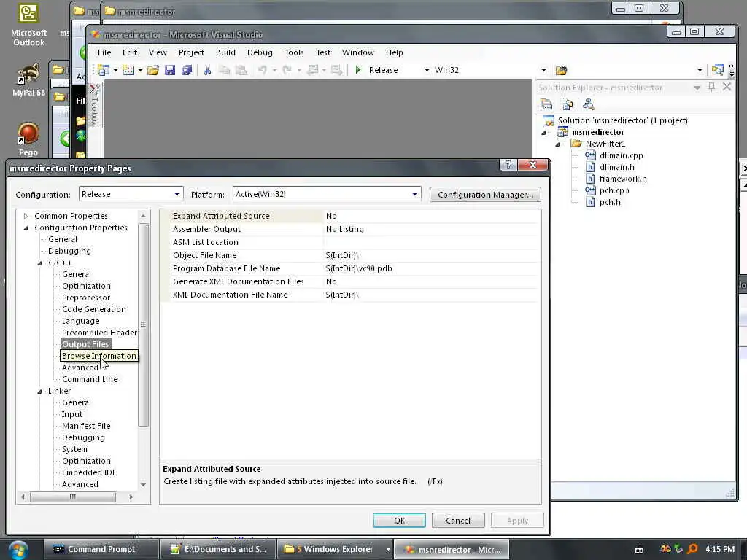Viewport: 747px width, 560px height.
Task: Click the Windows Start orb
Action: click(x=18, y=550)
